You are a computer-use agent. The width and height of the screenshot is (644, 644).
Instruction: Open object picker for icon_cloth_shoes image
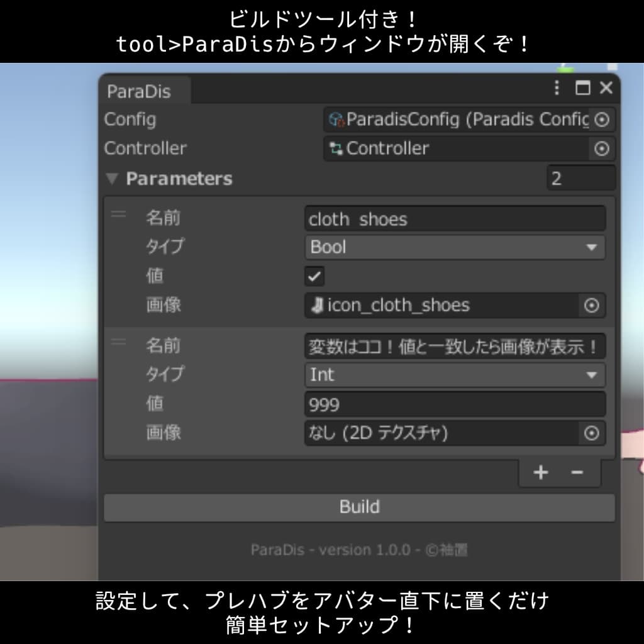(591, 306)
